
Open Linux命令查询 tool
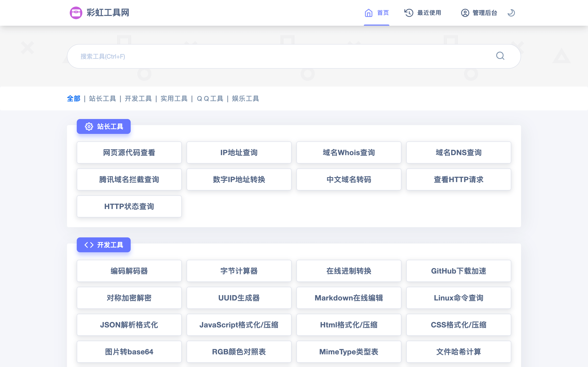click(459, 298)
